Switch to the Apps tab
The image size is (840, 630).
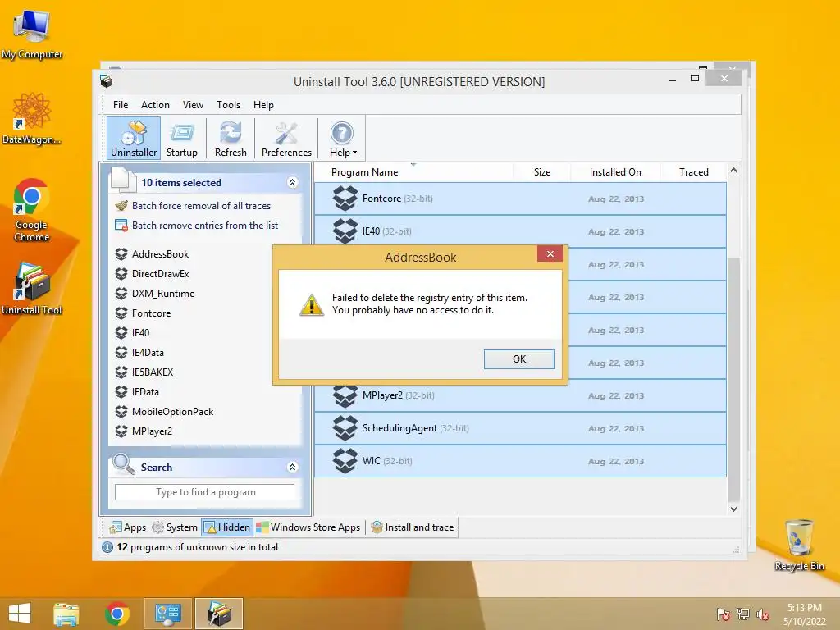[x=127, y=527]
